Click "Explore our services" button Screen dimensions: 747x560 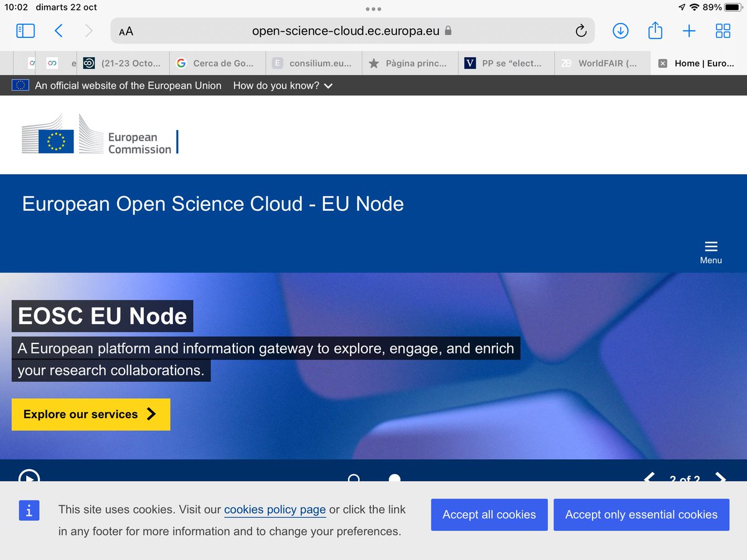pos(91,414)
